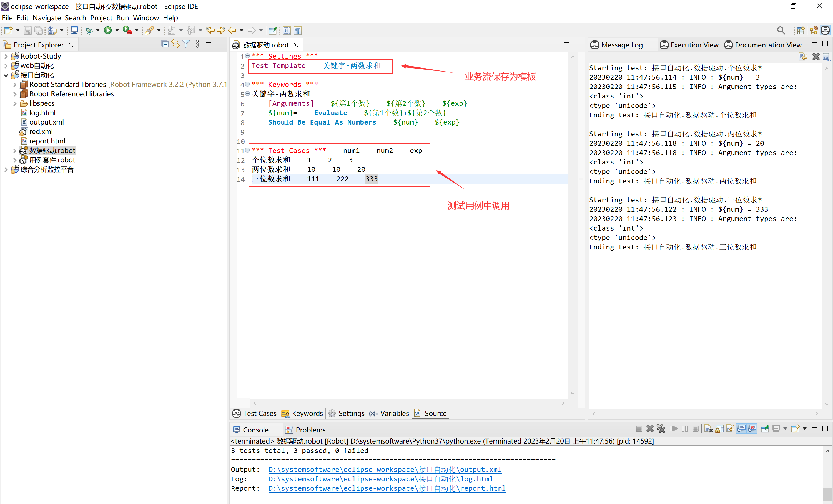Image resolution: width=833 pixels, height=504 pixels.
Task: Click the green Run button
Action: click(x=107, y=31)
